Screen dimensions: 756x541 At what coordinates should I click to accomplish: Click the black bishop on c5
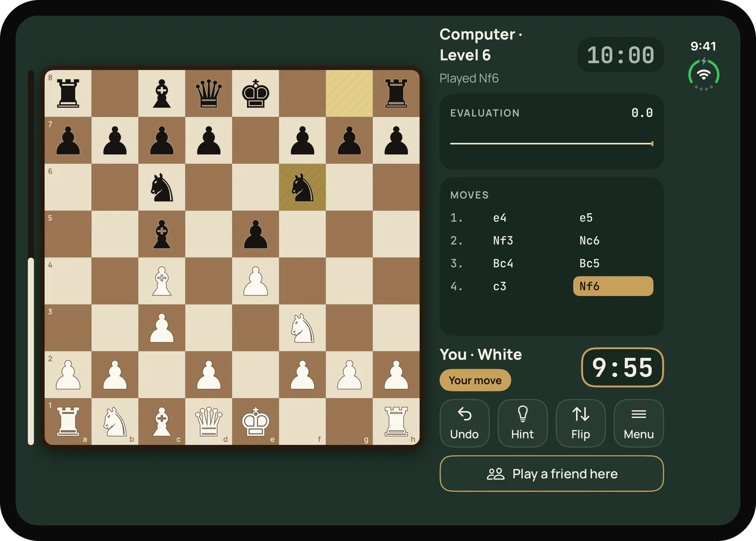162,234
